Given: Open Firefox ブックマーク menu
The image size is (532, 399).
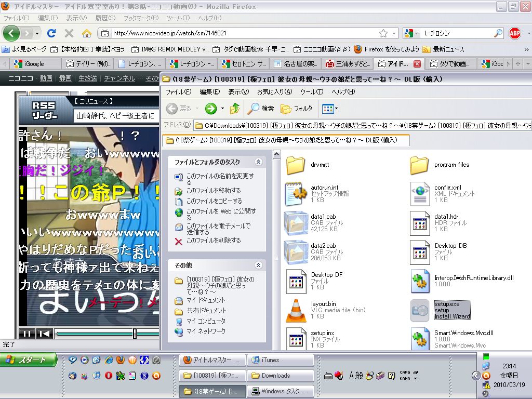Looking at the screenshot, I should tap(141, 18).
